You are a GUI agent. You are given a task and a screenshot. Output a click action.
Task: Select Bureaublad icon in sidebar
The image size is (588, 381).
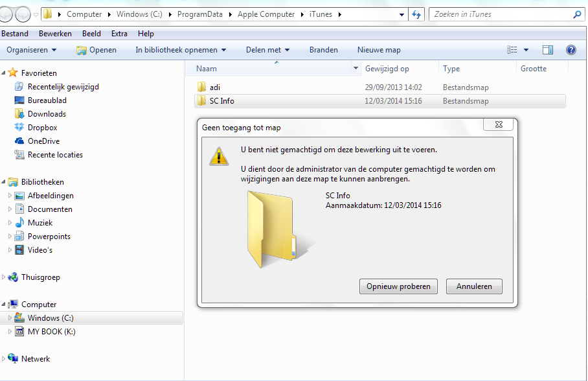(19, 100)
